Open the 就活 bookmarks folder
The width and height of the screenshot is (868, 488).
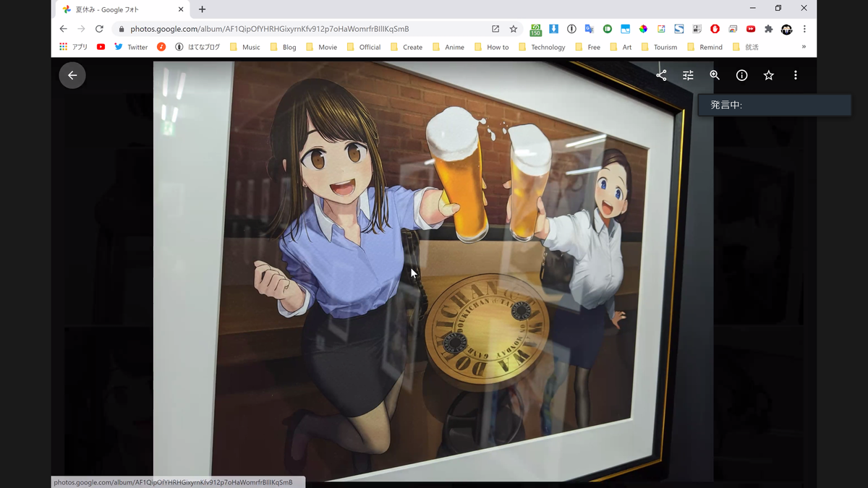(746, 47)
